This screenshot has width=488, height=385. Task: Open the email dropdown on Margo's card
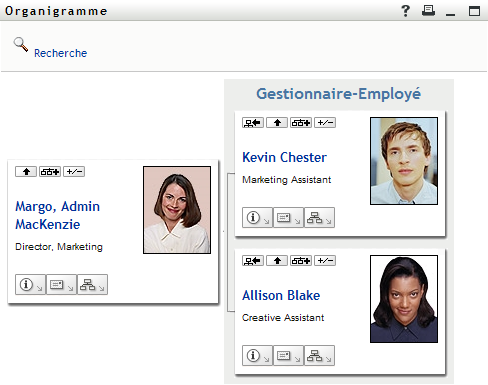point(61,285)
